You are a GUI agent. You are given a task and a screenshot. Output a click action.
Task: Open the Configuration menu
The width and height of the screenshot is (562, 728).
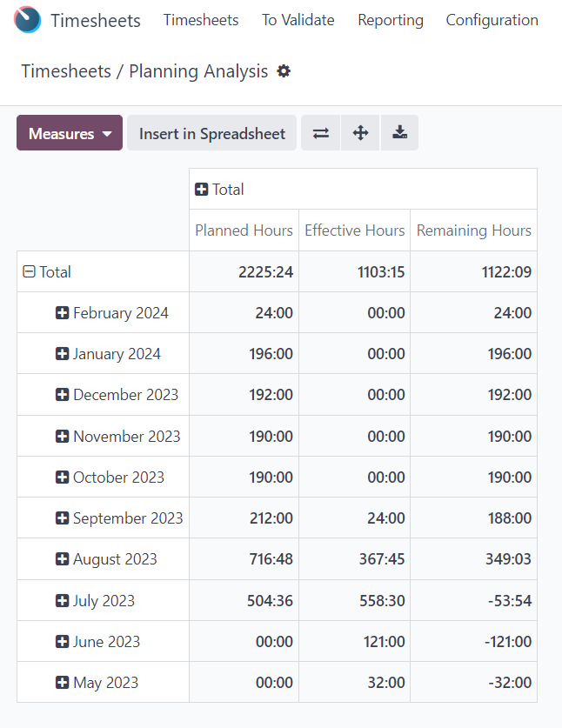[x=492, y=20]
